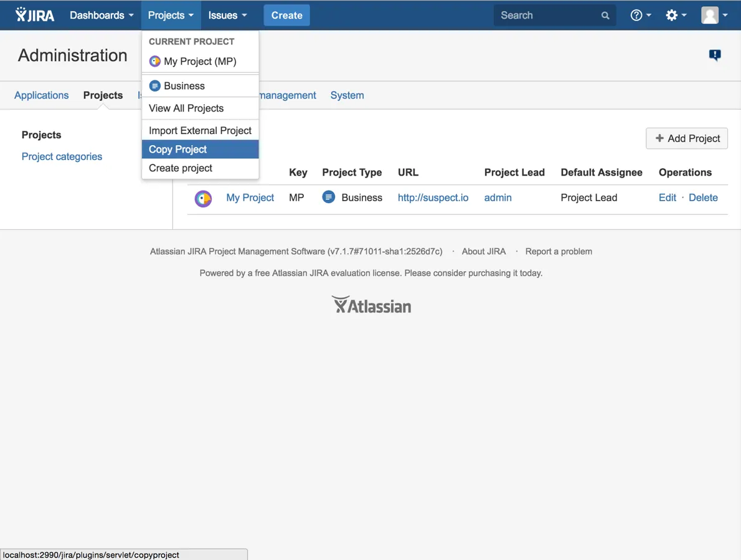Click the JIRA logo in header
Screen dimensions: 741x560
click(x=34, y=15)
